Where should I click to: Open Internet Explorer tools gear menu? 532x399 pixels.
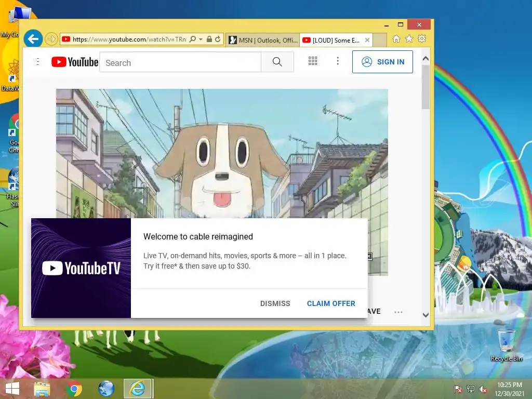tap(422, 38)
